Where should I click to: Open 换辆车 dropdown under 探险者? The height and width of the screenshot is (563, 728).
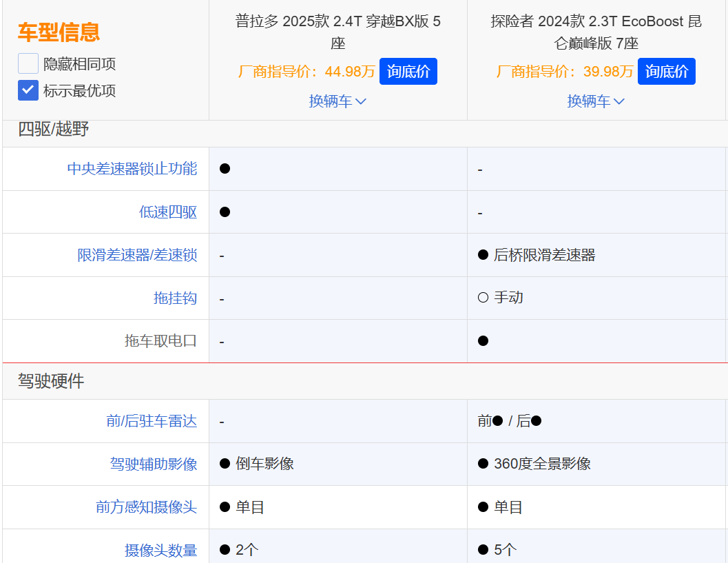point(596,101)
